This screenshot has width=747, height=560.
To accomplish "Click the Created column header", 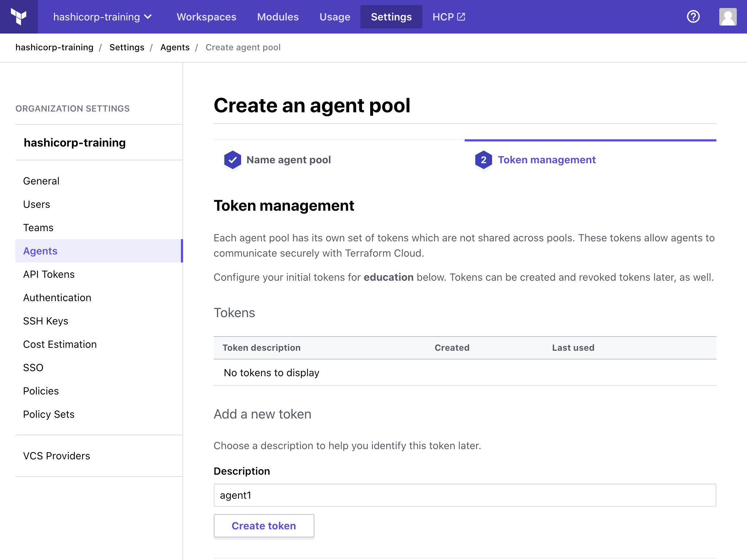I will tap(452, 348).
